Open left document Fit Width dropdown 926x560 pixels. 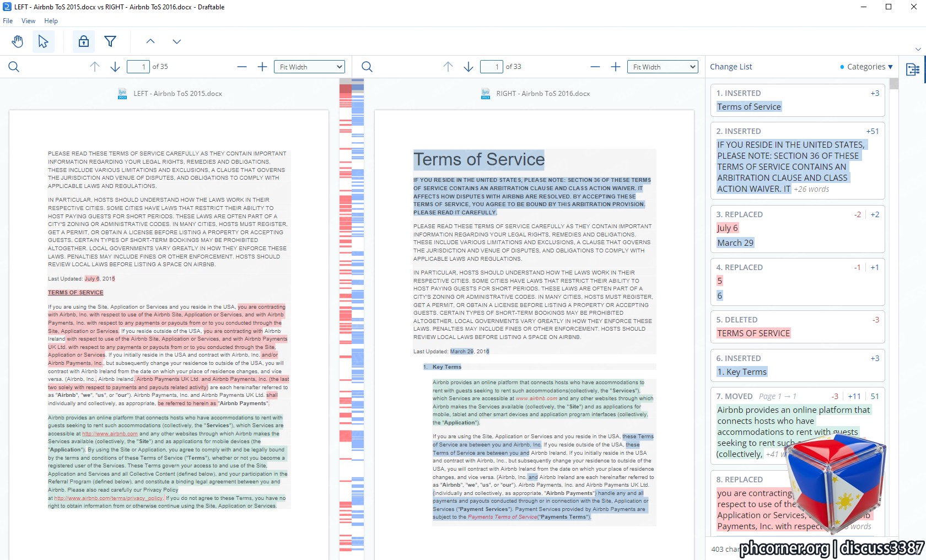pos(309,67)
